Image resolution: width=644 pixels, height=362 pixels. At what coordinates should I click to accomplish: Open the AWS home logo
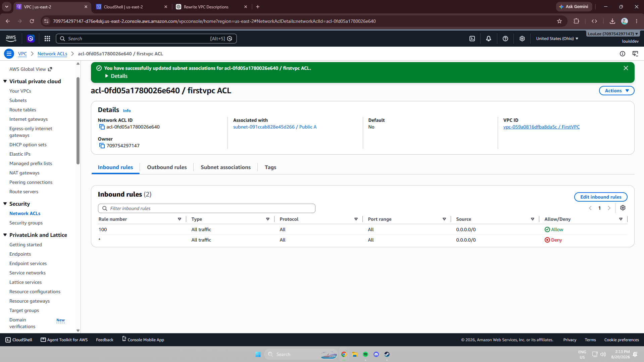tap(11, 39)
